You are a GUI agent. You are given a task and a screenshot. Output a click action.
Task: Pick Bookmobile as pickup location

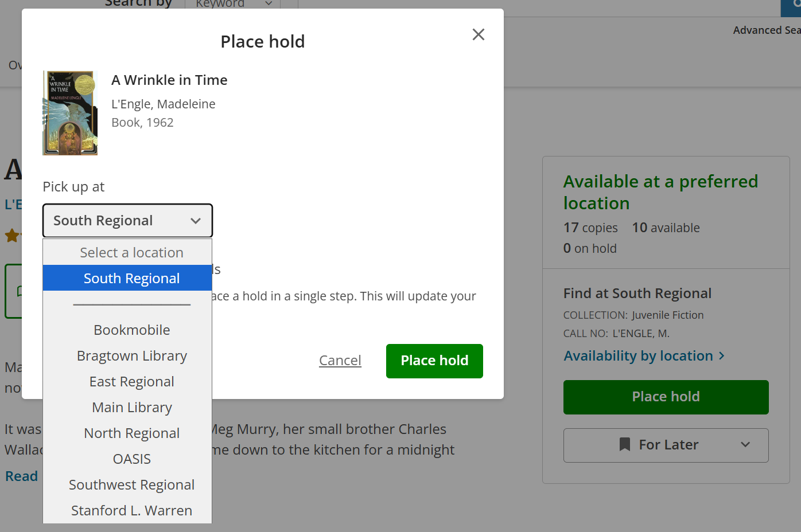click(131, 330)
